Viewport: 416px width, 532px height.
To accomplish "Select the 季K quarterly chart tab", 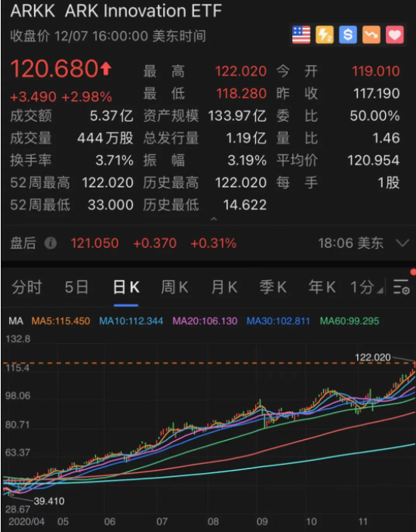I will [x=273, y=287].
